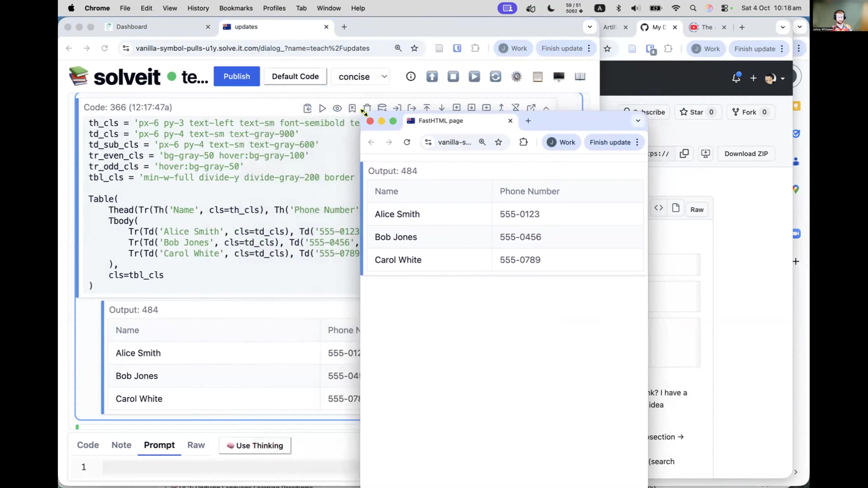Click the Download ZIP button
868x488 pixels.
(x=746, y=154)
